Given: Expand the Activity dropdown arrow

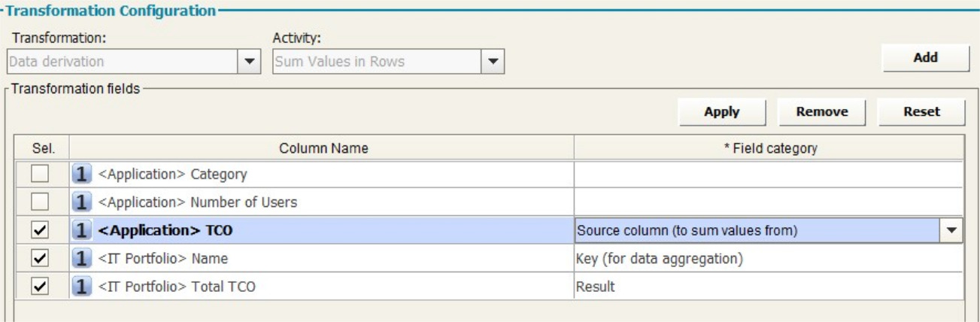Looking at the screenshot, I should [x=493, y=62].
